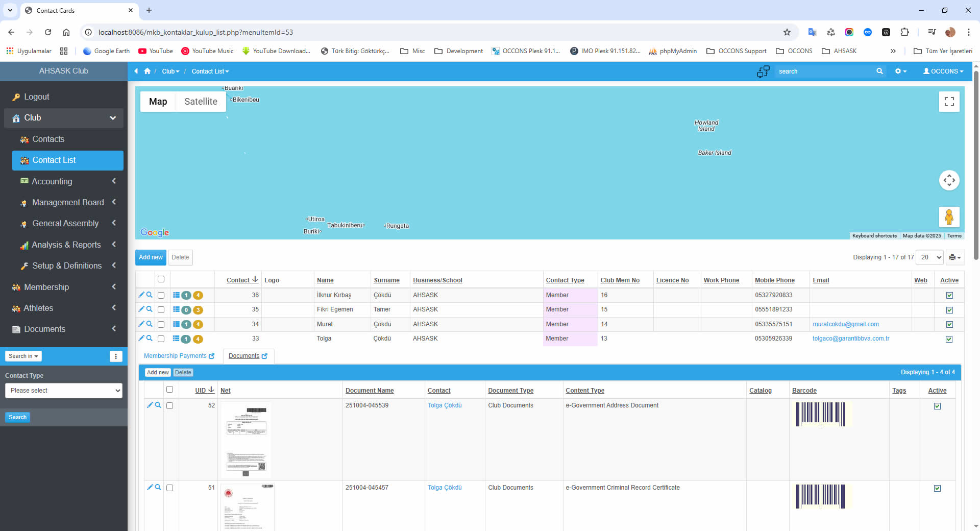Open the settings gear menu
The width and height of the screenshot is (980, 531).
[x=900, y=71]
